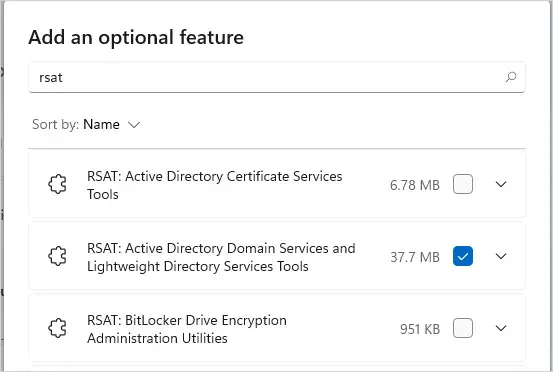Click the 37.7 MB size value
The width and height of the screenshot is (553, 372).
point(415,257)
